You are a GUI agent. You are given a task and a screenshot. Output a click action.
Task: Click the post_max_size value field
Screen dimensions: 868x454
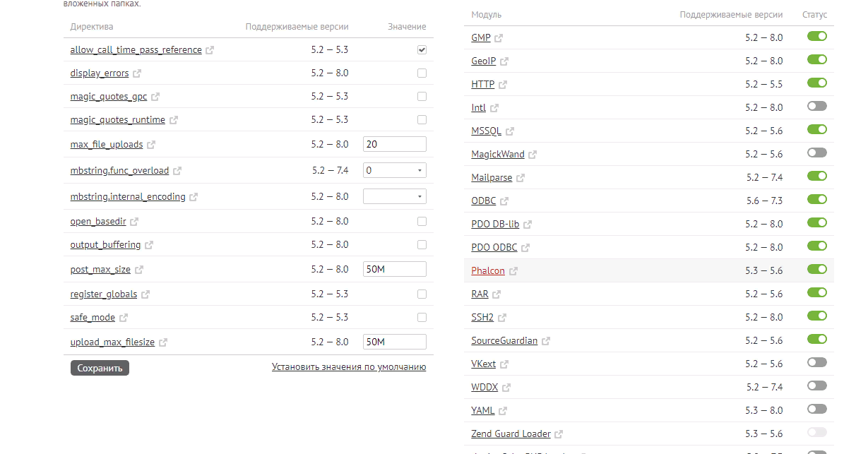pos(395,269)
